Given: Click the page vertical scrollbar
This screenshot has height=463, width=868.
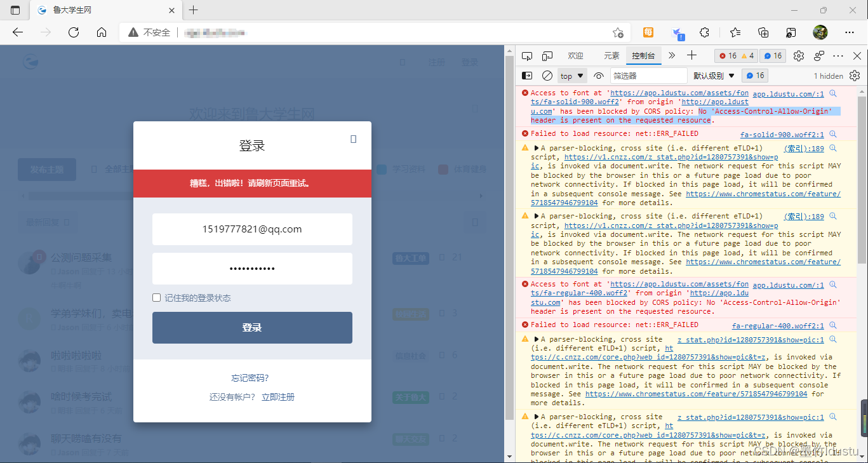Looking at the screenshot, I should pos(509,237).
